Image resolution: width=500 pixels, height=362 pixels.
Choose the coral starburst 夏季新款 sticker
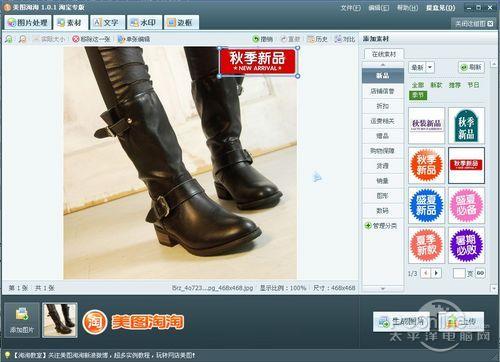427,245
